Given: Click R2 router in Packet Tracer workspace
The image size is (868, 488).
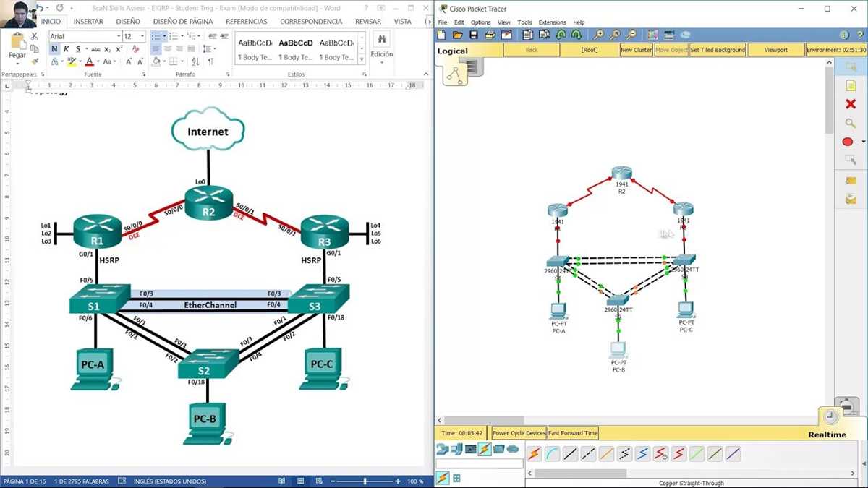Looking at the screenshot, I should (x=621, y=175).
